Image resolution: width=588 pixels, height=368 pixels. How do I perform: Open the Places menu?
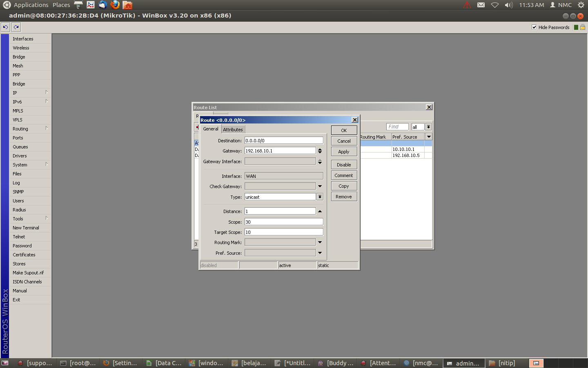coord(61,5)
